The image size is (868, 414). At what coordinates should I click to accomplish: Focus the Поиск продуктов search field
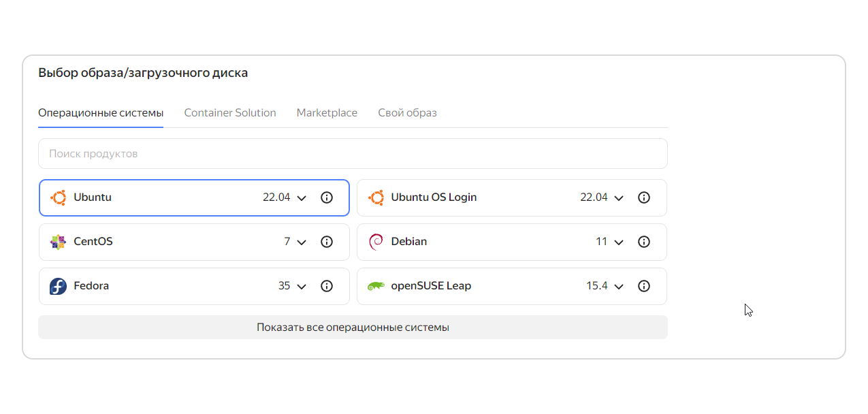pyautogui.click(x=353, y=154)
